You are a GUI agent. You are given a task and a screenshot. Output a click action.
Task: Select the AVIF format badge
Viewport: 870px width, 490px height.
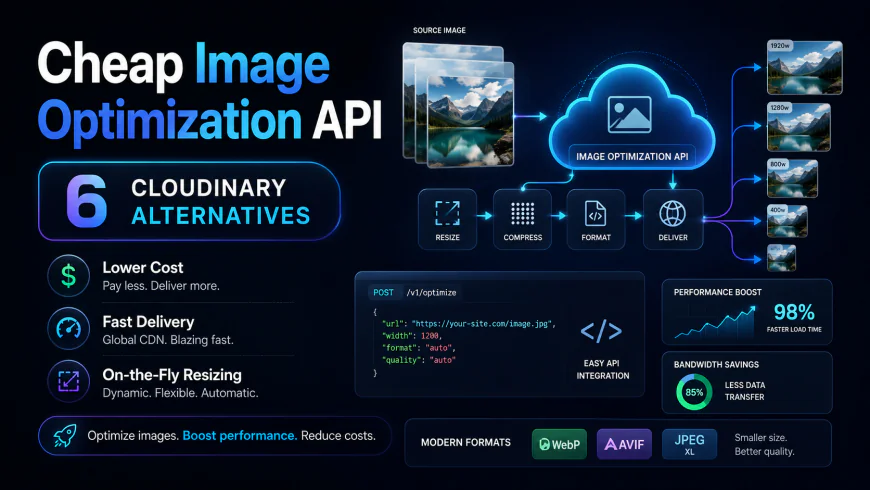point(624,444)
